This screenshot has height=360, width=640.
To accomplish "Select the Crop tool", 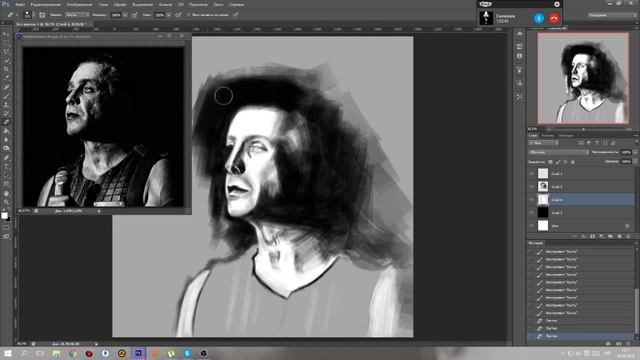I will [6, 69].
